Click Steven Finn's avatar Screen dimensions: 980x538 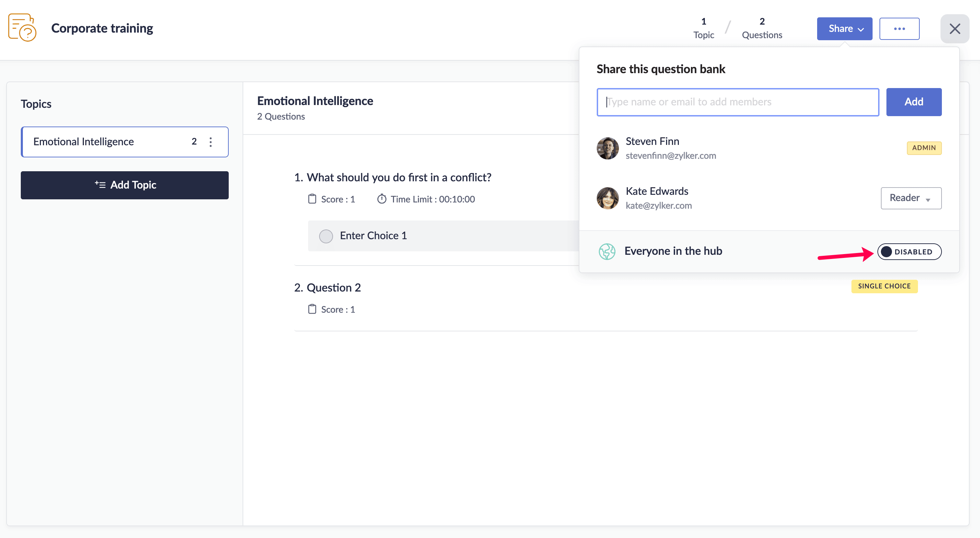(x=607, y=148)
